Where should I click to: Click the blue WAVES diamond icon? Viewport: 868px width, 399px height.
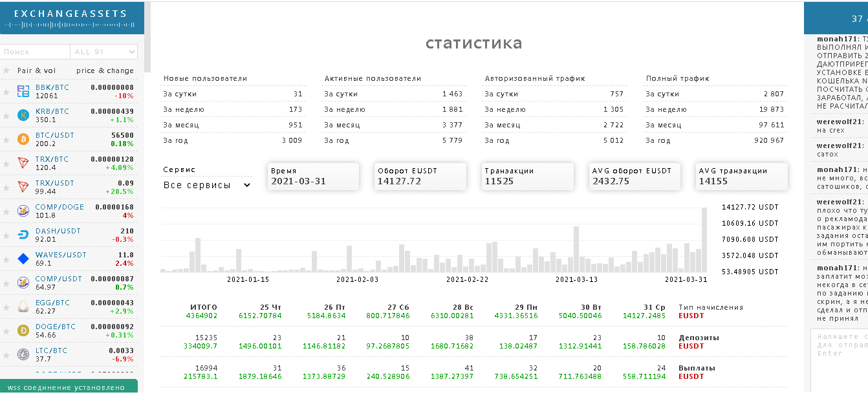pos(23,259)
